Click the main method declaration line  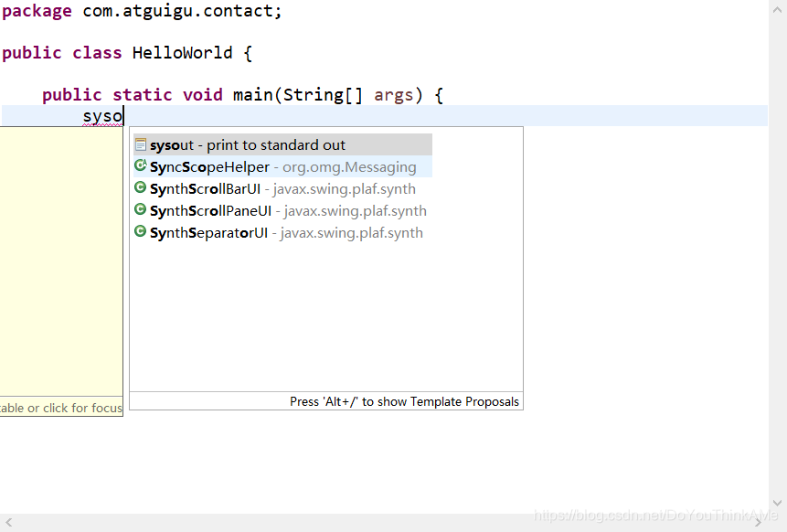[242, 95]
